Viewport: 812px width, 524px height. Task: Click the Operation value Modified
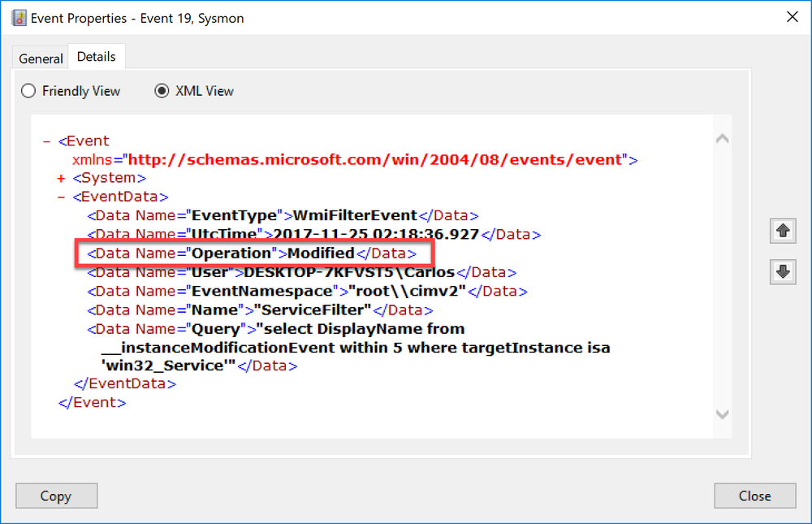tap(321, 253)
